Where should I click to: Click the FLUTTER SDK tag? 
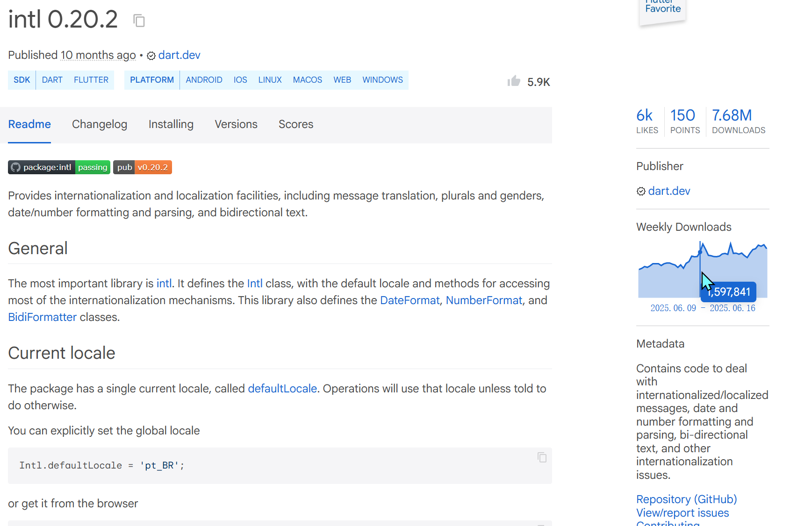tap(91, 80)
